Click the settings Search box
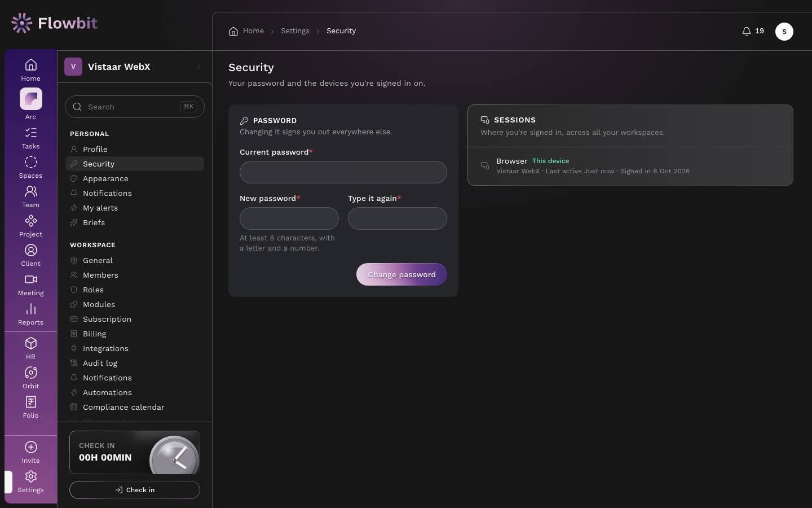Image resolution: width=812 pixels, height=508 pixels. (135, 107)
